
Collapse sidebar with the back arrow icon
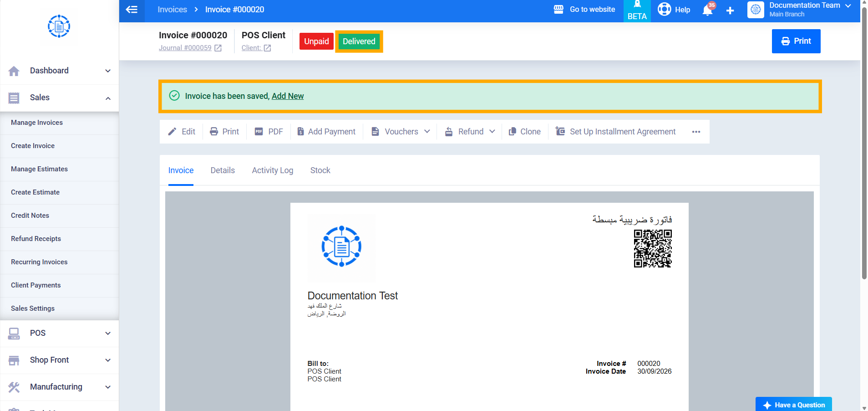pyautogui.click(x=132, y=10)
